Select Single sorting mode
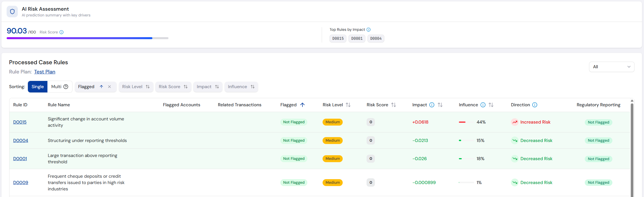Image resolution: width=644 pixels, height=197 pixels. click(38, 87)
